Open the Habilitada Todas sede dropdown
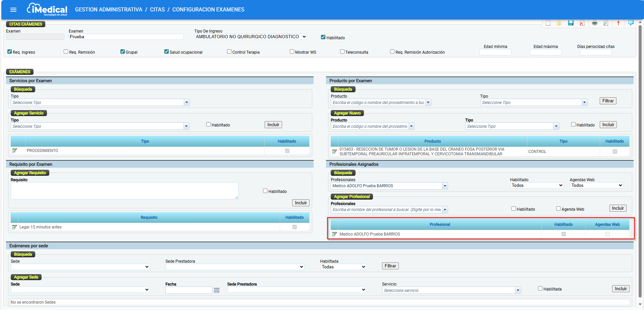 (x=343, y=267)
